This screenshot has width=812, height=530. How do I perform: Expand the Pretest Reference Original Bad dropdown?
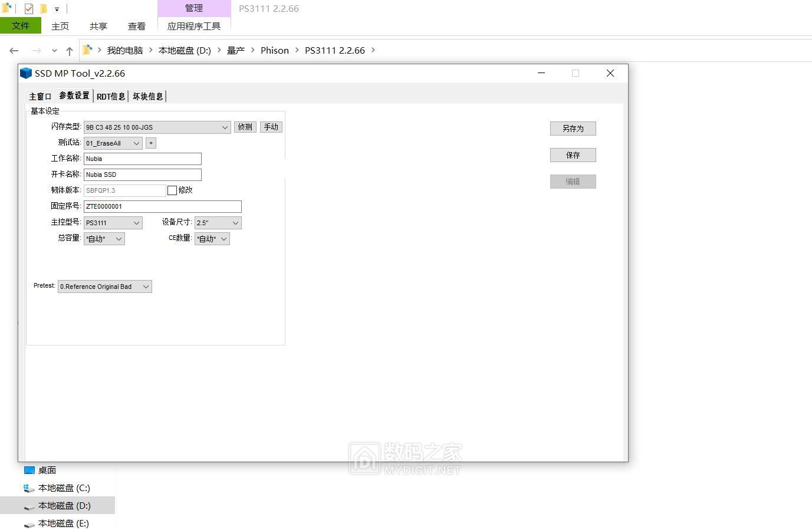(x=146, y=287)
